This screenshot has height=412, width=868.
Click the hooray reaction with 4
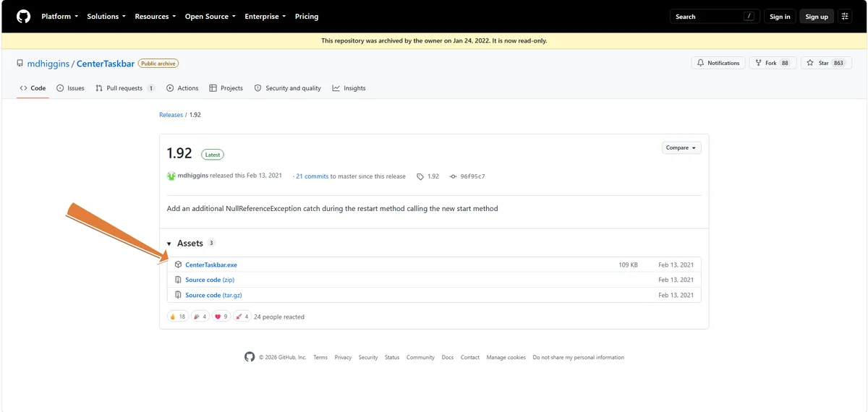pyautogui.click(x=200, y=317)
